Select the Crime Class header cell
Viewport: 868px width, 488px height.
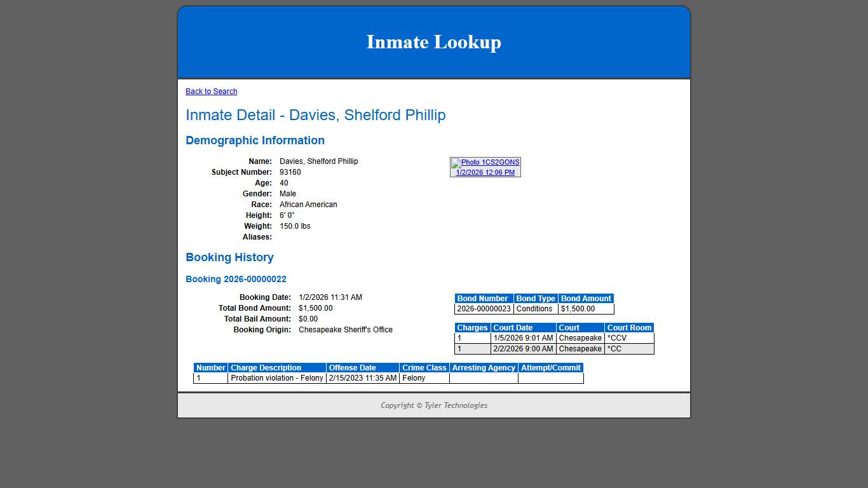tap(424, 367)
